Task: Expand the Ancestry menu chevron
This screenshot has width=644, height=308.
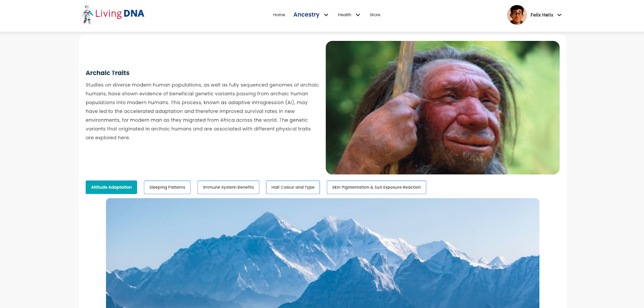Action: tap(326, 15)
